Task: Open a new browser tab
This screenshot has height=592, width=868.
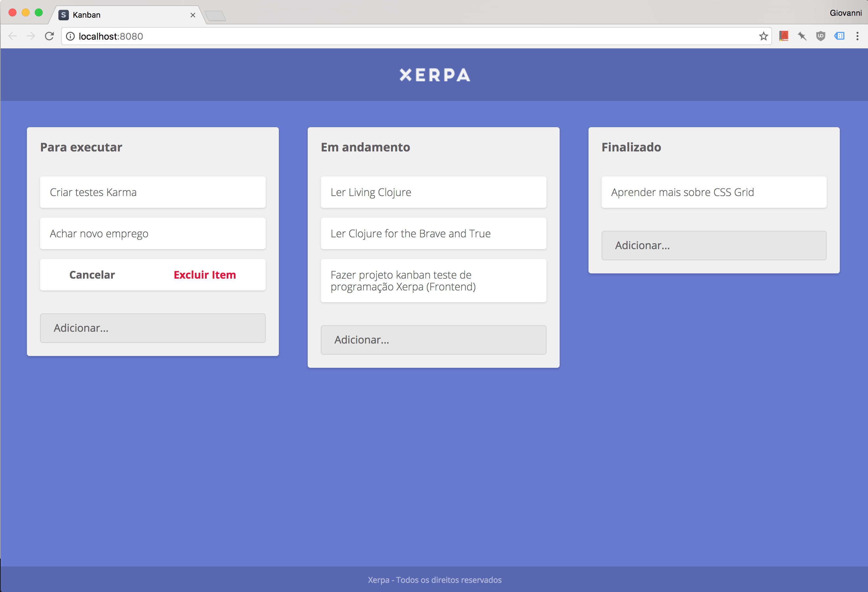Action: (216, 16)
